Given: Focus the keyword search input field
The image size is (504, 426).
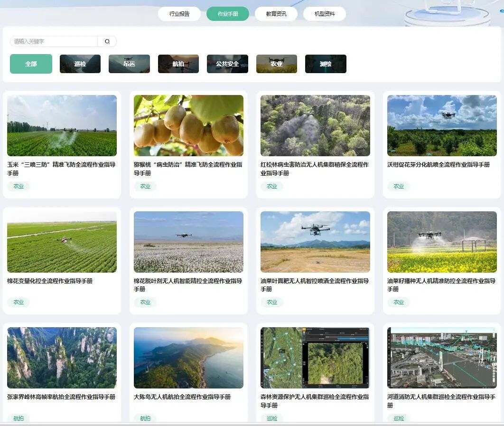Looking at the screenshot, I should pyautogui.click(x=54, y=41).
